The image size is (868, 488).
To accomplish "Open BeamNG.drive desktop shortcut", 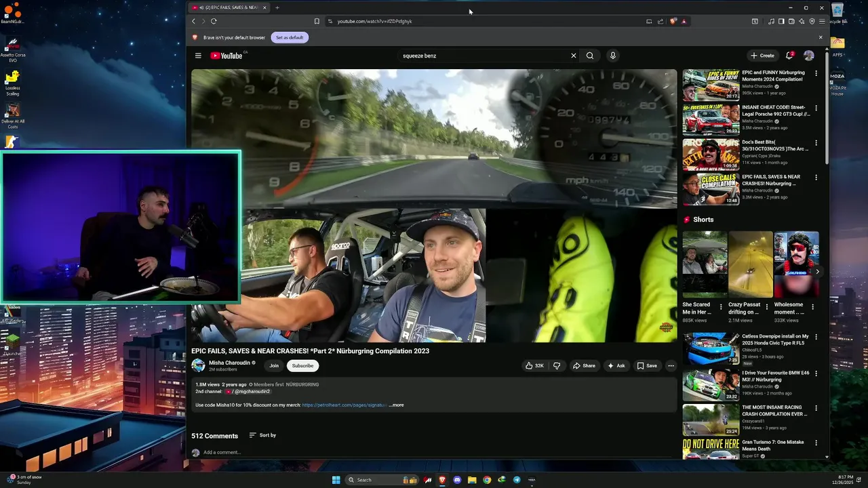I will click(x=12, y=13).
